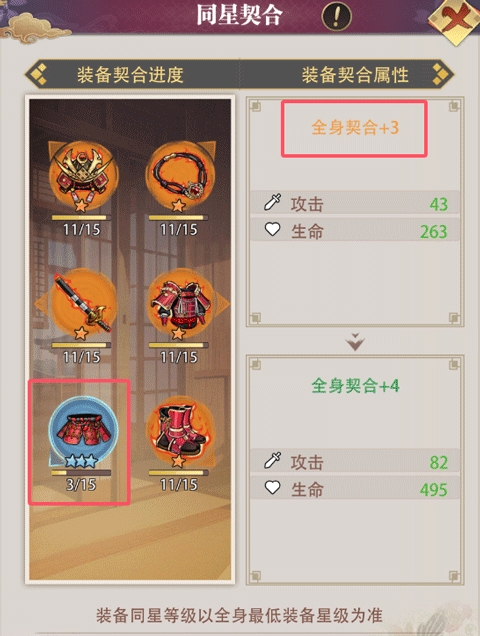Select the black necklace equipment icon
The height and width of the screenshot is (636, 480).
click(x=181, y=177)
